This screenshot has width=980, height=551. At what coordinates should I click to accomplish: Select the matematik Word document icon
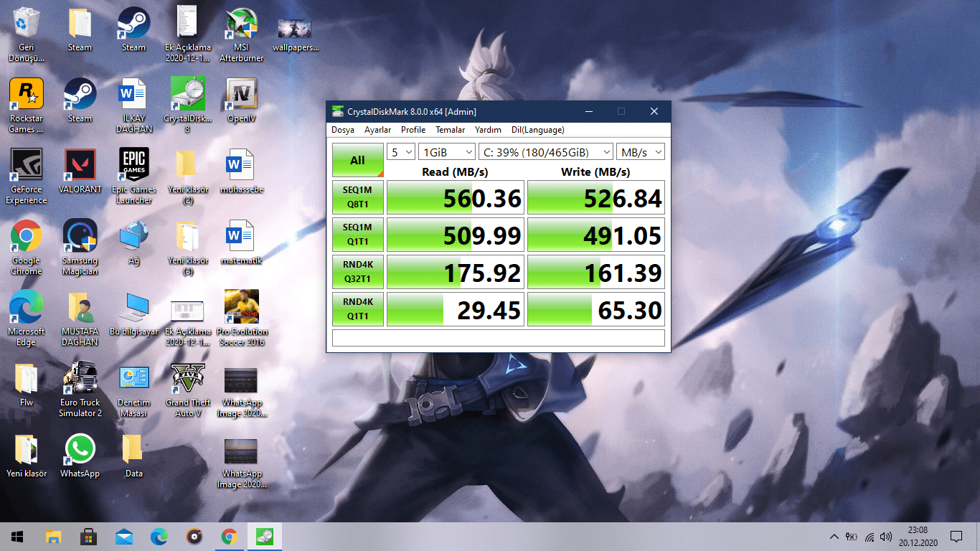[241, 242]
